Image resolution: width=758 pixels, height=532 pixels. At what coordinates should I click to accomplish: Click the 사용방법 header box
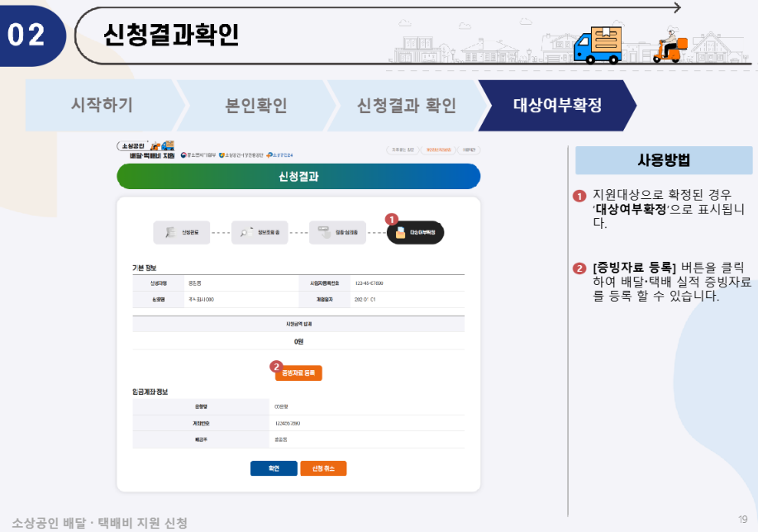tap(664, 160)
